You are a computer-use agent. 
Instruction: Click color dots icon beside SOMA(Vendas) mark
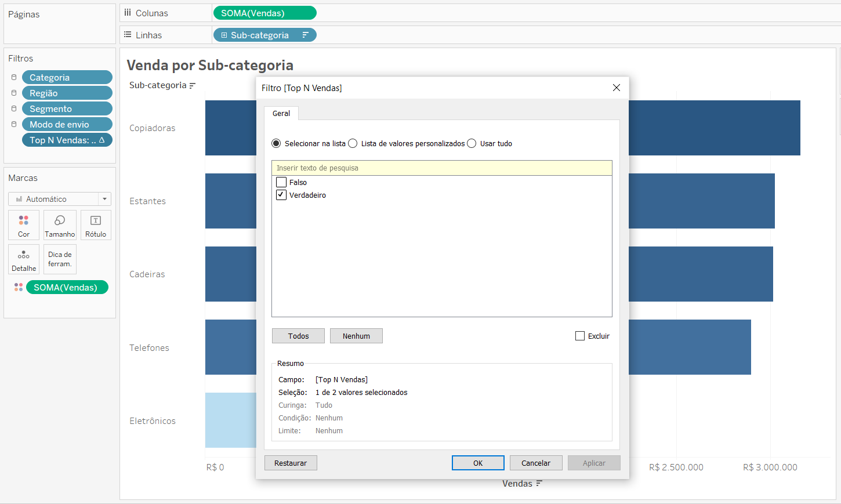(x=19, y=287)
